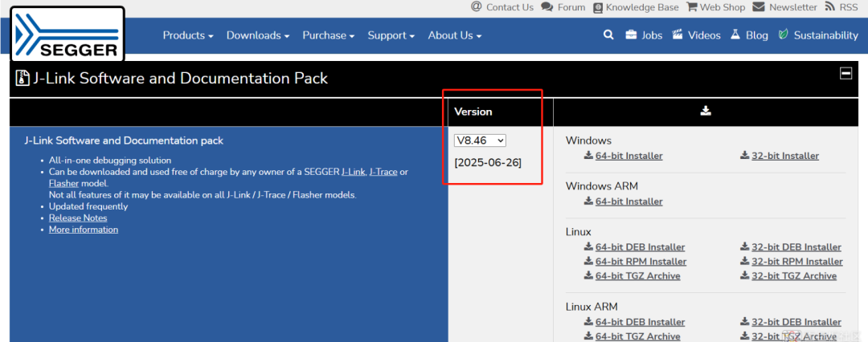Expand the About Us menu
This screenshot has width=868, height=342.
coord(454,35)
